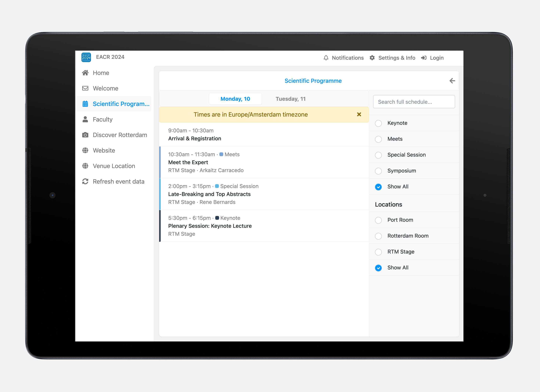The width and height of the screenshot is (540, 392).
Task: Open the Arrival & Registration session
Action: click(264, 135)
